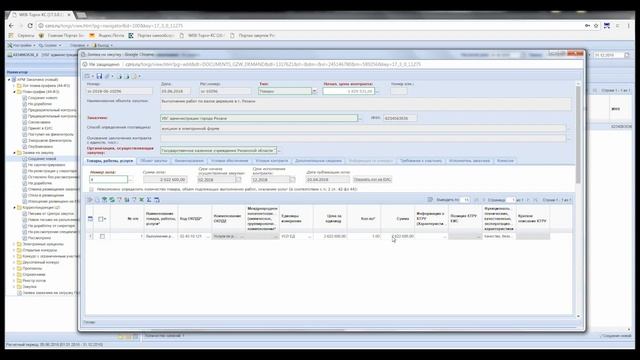Click the browser back arrow
The height and width of the screenshot is (360, 640).
pos(11,26)
